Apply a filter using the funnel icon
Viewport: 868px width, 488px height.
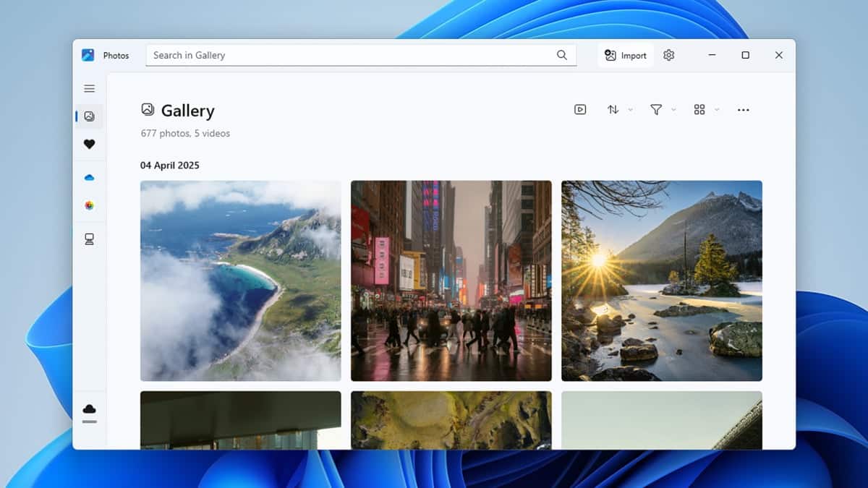click(655, 109)
